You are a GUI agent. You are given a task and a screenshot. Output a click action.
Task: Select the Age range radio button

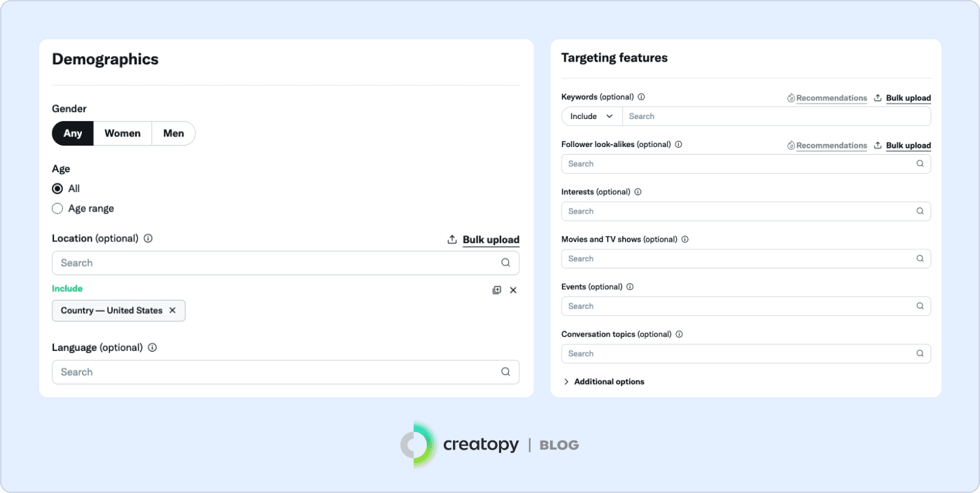tap(57, 209)
